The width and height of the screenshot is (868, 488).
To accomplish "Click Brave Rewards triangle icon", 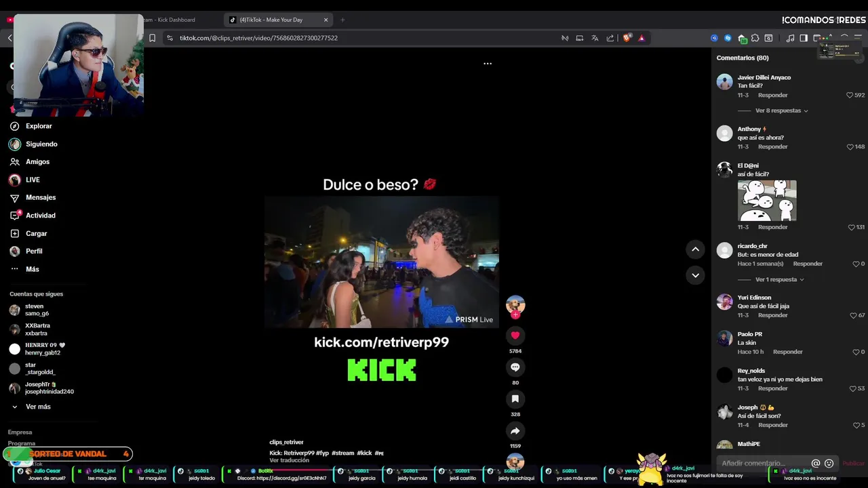I will (642, 38).
